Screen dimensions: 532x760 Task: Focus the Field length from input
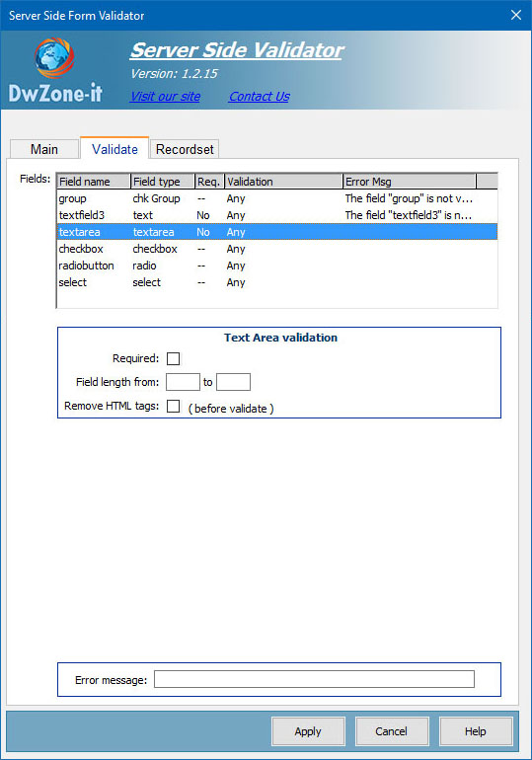coord(183,382)
